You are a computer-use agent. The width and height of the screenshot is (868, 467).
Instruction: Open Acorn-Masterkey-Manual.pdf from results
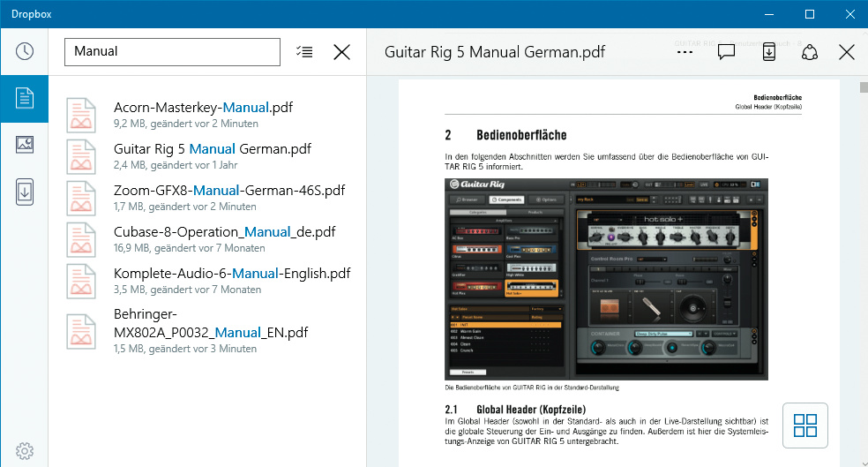203,108
